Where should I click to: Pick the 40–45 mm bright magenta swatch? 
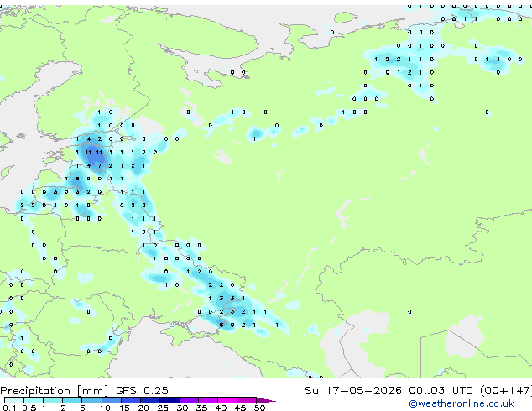227,400
